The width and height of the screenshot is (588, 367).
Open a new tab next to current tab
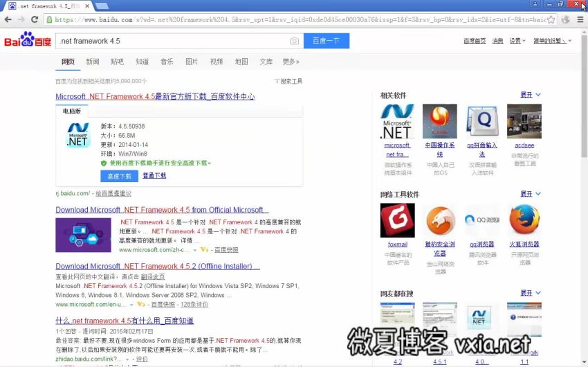102,6
